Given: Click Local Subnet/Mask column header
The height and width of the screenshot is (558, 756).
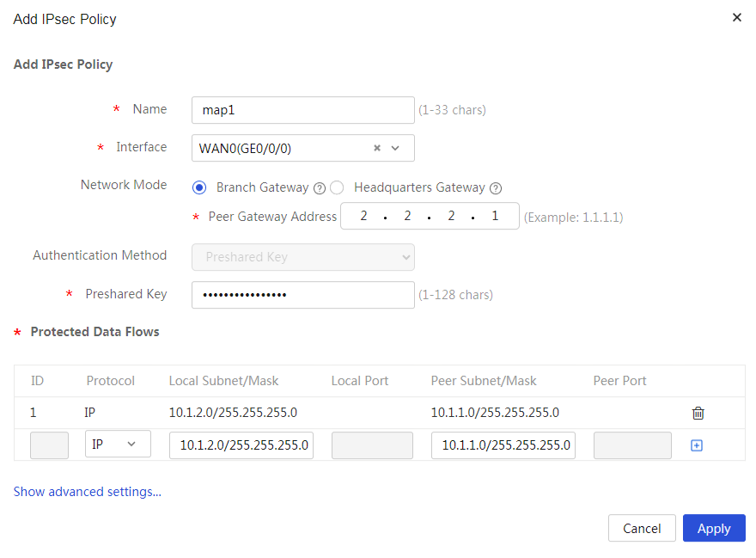Looking at the screenshot, I should 223,381.
